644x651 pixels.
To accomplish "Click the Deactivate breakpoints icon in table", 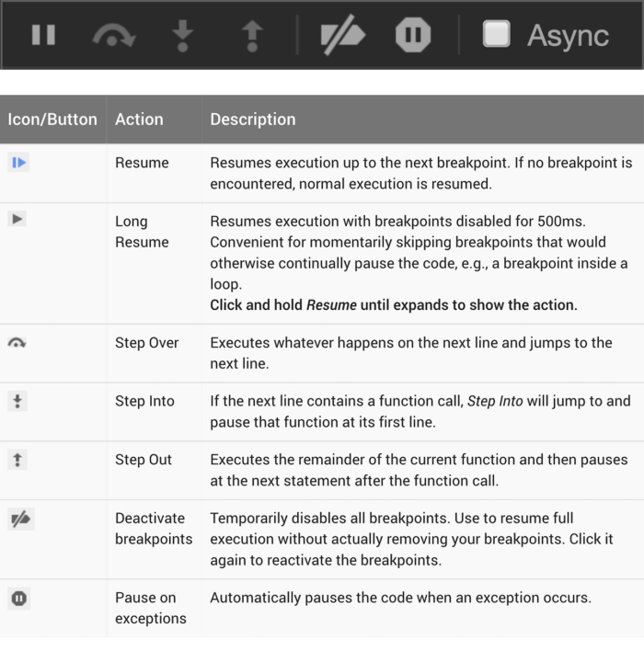I will (19, 519).
